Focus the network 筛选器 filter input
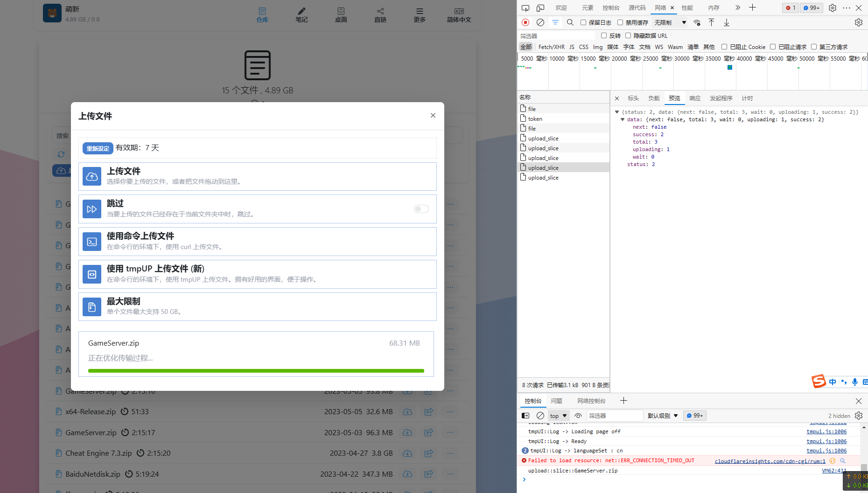Screen dimensions: 868x493 click(556, 36)
